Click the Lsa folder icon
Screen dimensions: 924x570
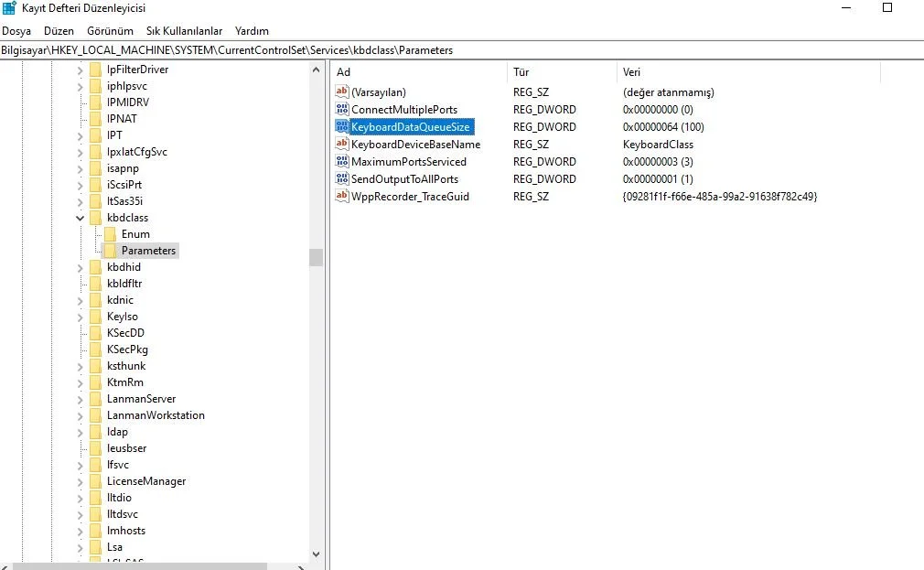[x=95, y=547]
